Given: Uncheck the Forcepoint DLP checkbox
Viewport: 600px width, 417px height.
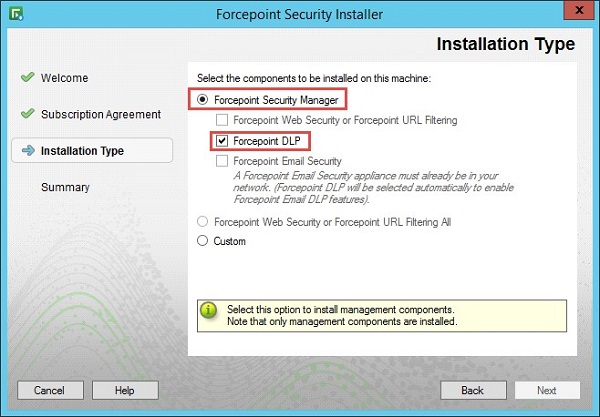Looking at the screenshot, I should (222, 141).
